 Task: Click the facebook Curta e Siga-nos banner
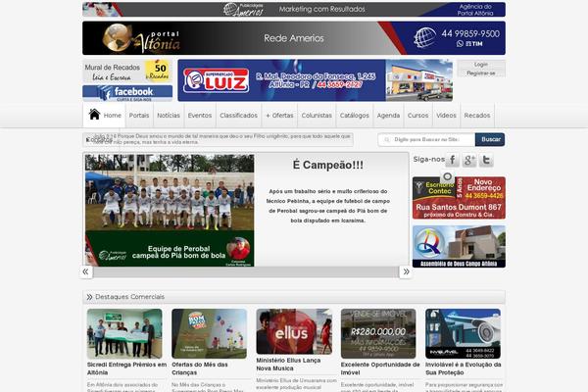coord(127,93)
